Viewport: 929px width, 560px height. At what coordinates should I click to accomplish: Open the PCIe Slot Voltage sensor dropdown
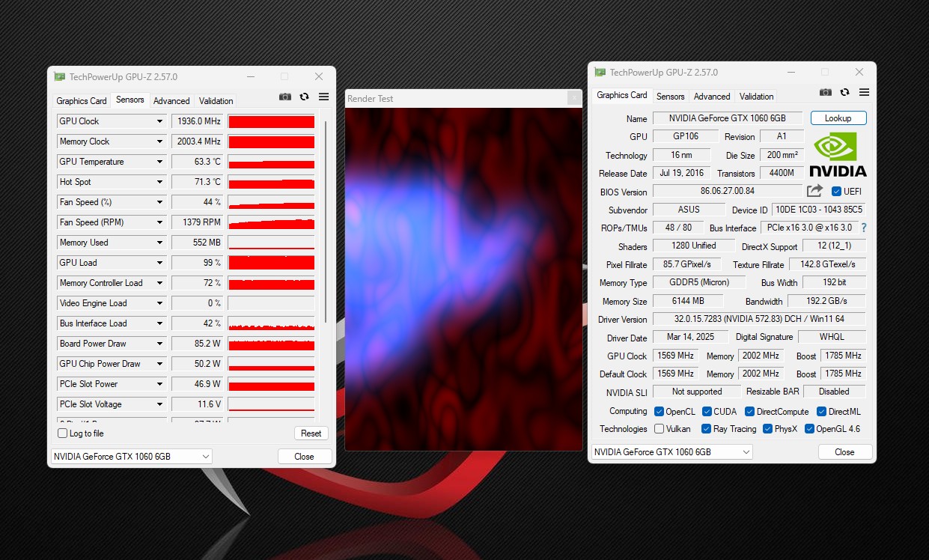point(159,404)
